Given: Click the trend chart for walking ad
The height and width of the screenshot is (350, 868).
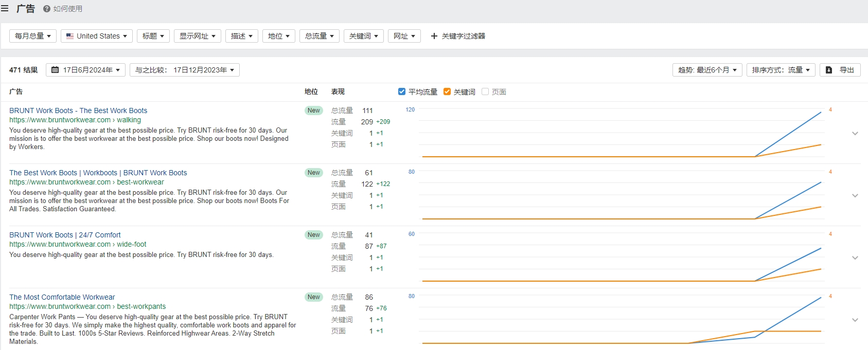Looking at the screenshot, I should (622, 133).
